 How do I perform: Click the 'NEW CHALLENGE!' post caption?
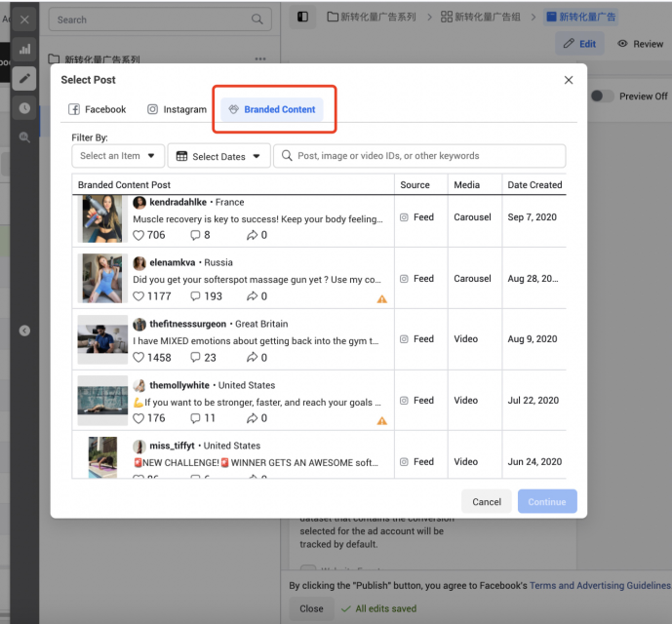coord(256,463)
